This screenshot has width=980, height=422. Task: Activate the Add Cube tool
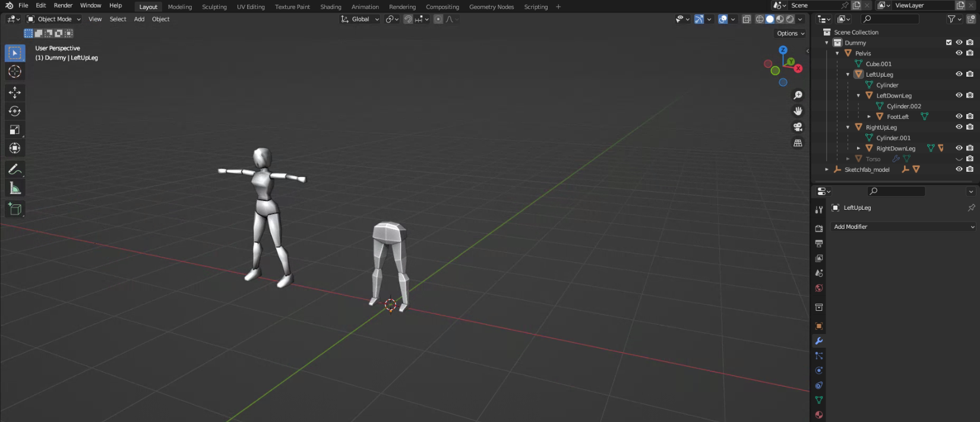[15, 209]
